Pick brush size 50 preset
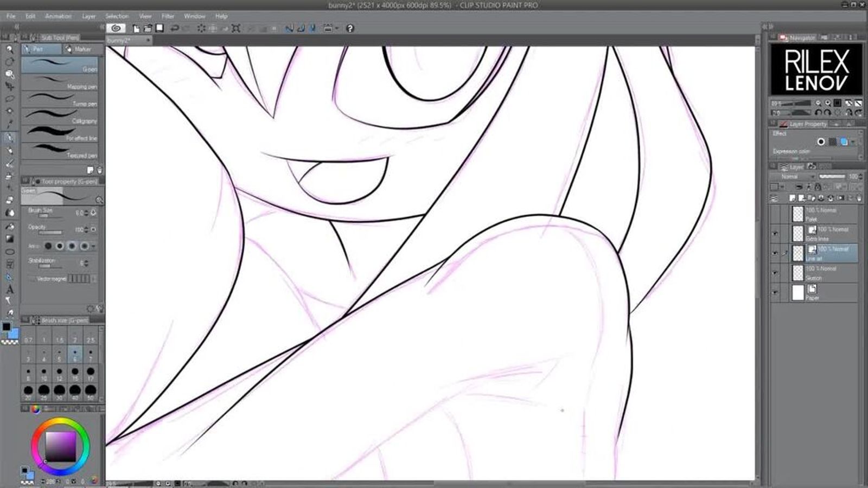 click(x=91, y=392)
